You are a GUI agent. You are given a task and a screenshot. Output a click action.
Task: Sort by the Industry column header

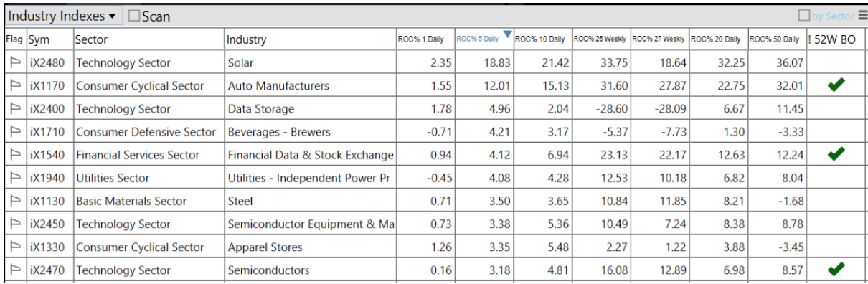246,40
